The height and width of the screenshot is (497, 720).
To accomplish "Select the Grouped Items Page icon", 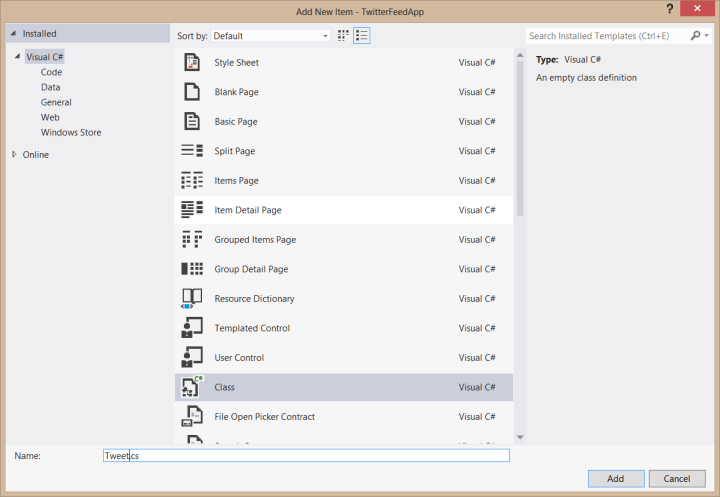I will pyautogui.click(x=192, y=240).
